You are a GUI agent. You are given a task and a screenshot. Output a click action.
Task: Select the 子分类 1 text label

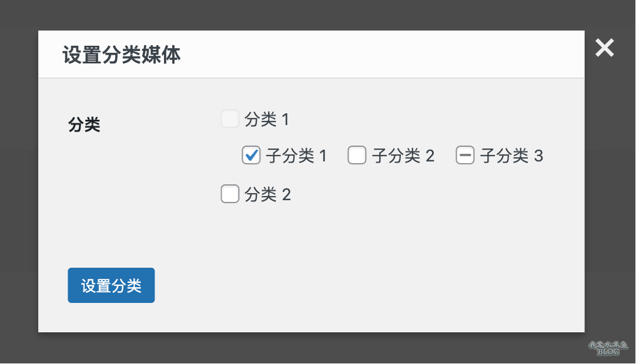pos(296,156)
